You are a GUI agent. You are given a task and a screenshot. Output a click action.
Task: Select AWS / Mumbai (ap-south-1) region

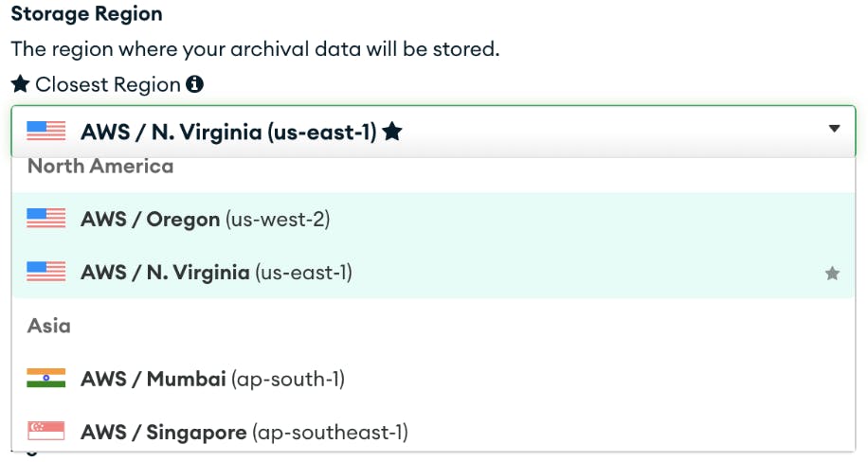[x=212, y=380]
